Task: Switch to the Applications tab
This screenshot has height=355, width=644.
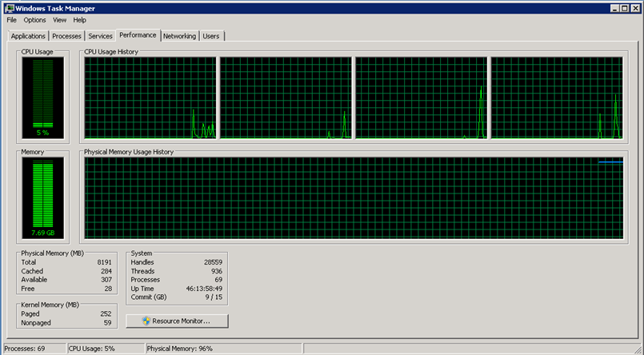Action: click(28, 36)
